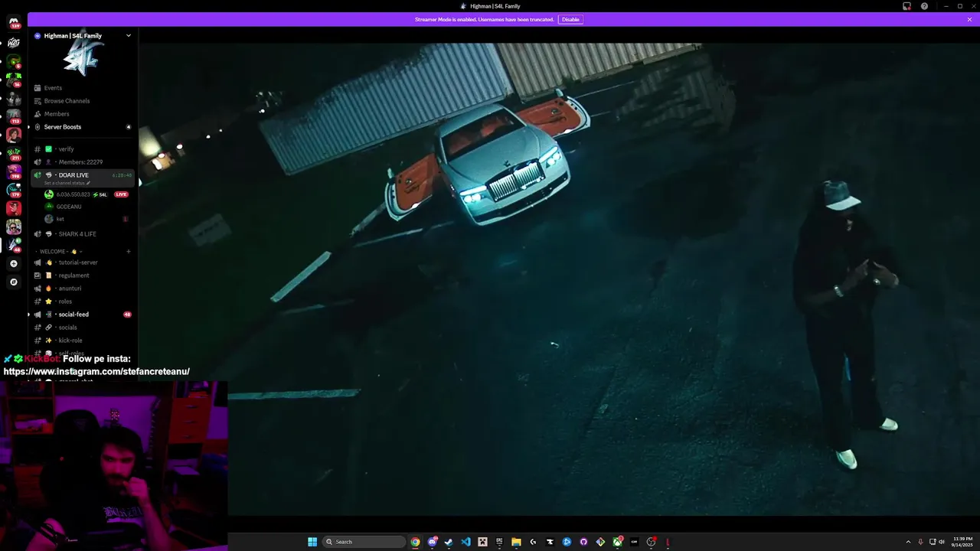Open the socials channel
Screen dimensions: 980x551
coord(67,328)
